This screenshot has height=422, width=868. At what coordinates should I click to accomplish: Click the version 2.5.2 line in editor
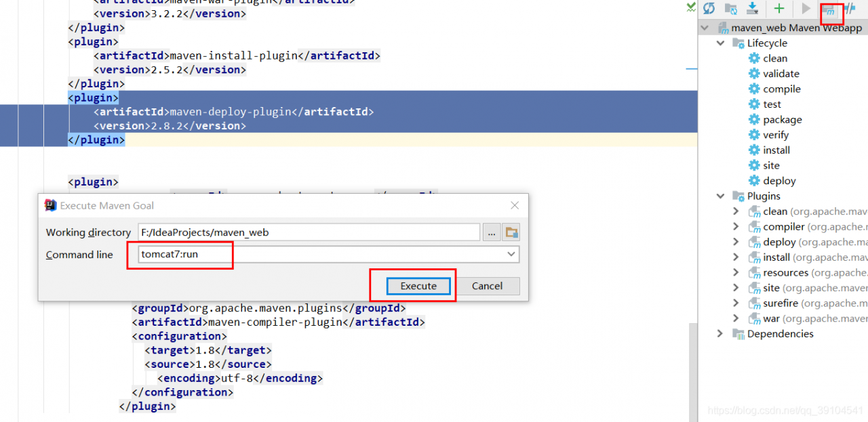[x=170, y=70]
